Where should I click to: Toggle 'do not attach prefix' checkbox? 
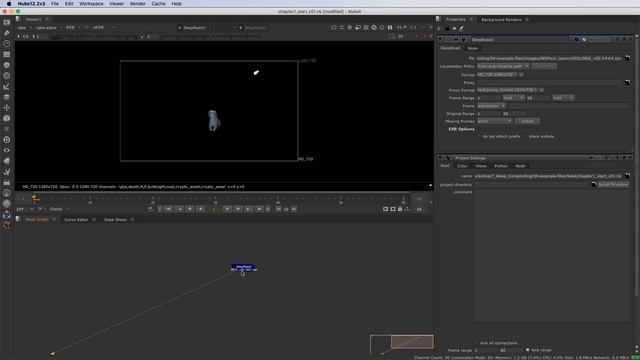[x=479, y=136]
